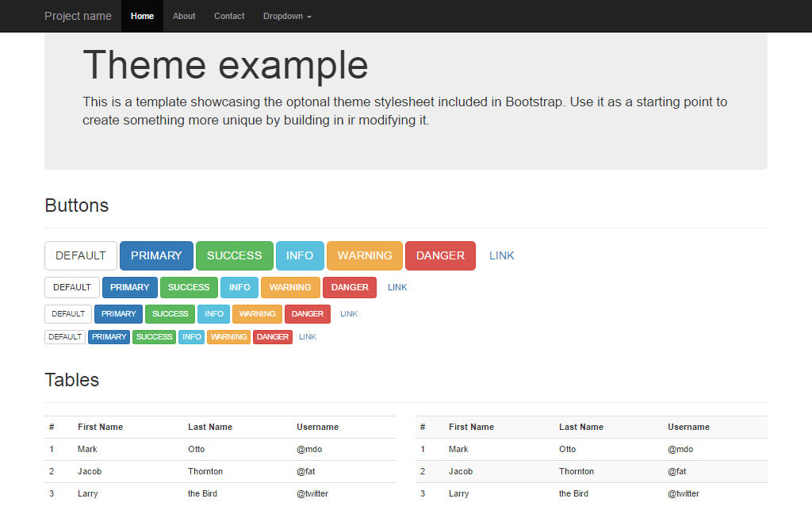The image size is (812, 514).
Task: Select the Home navbar item
Action: tap(142, 16)
